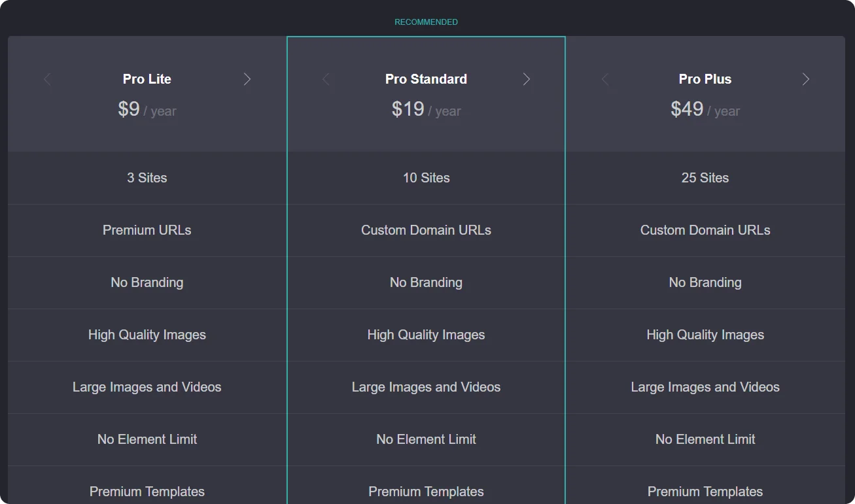Click No Branding in Pro Plus
Screen dimensions: 855x504
coord(705,282)
